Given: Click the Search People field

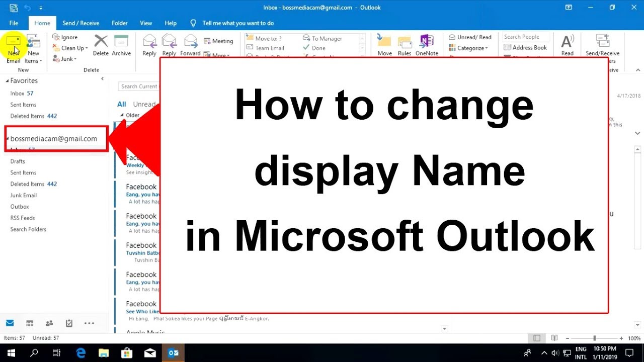Looking at the screenshot, I should click(526, 37).
